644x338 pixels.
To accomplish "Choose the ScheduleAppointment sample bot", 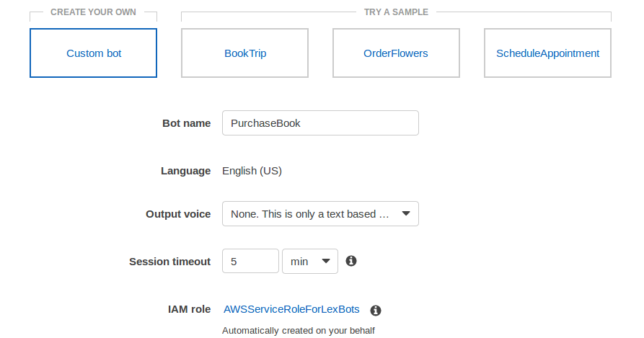I will [547, 53].
